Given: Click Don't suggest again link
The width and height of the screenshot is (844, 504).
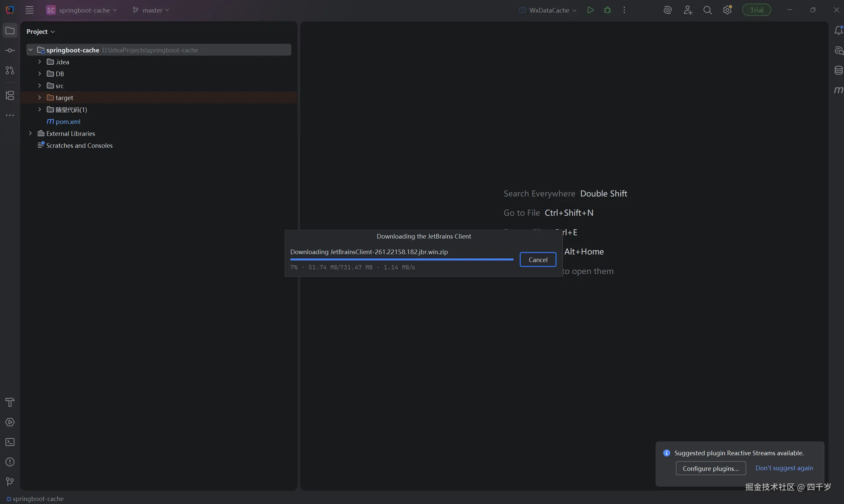Looking at the screenshot, I should 784,468.
